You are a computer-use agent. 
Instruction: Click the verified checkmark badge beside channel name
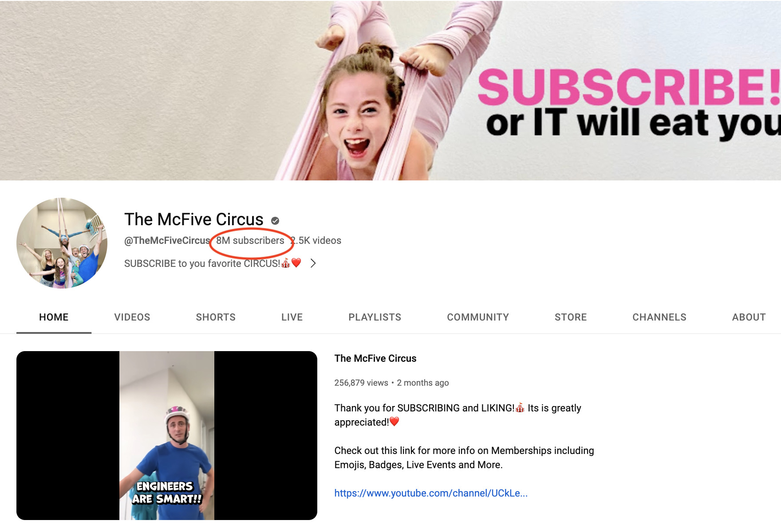click(x=275, y=221)
